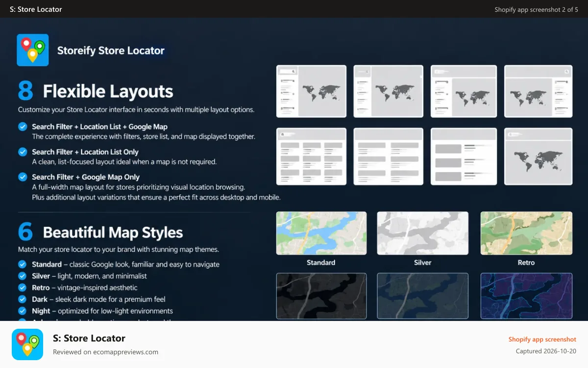Click the checkmark next to Dark style
588x368 pixels.
click(23, 299)
